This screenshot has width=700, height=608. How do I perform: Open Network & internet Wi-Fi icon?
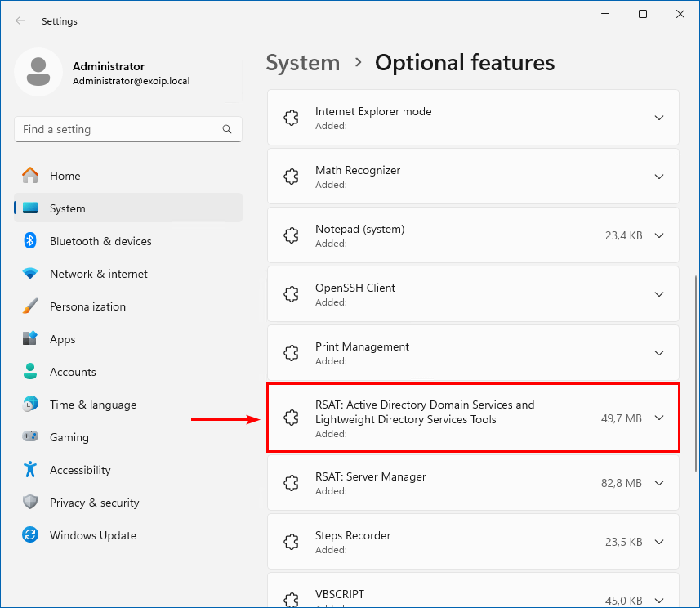pos(30,274)
